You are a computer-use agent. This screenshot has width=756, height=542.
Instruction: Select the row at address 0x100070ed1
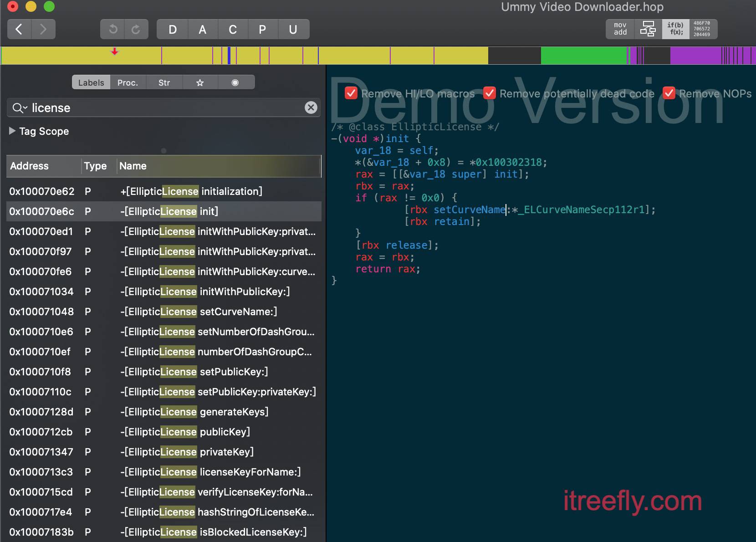(164, 231)
